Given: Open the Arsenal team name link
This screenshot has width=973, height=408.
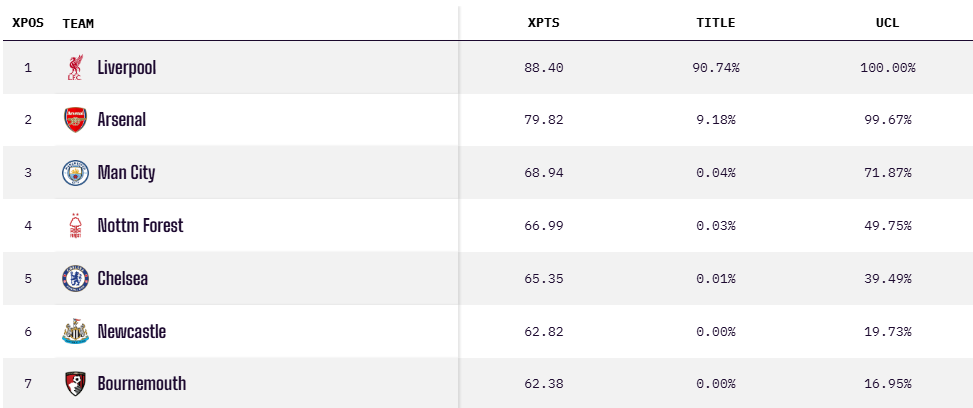Looking at the screenshot, I should tap(122, 120).
